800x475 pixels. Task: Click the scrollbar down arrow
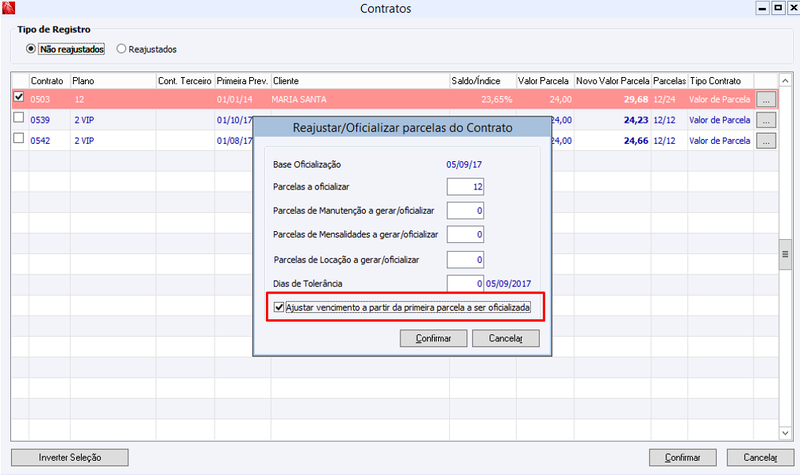pos(785,433)
